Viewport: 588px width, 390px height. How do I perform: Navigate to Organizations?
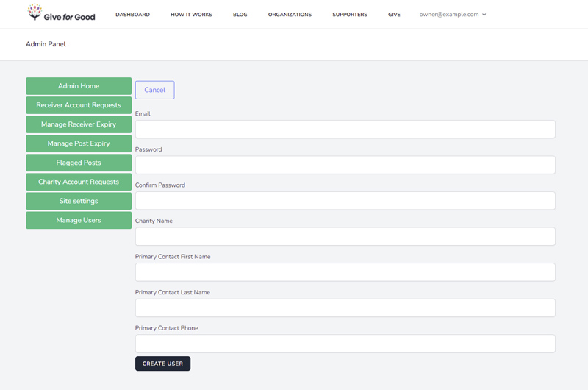[x=290, y=14]
